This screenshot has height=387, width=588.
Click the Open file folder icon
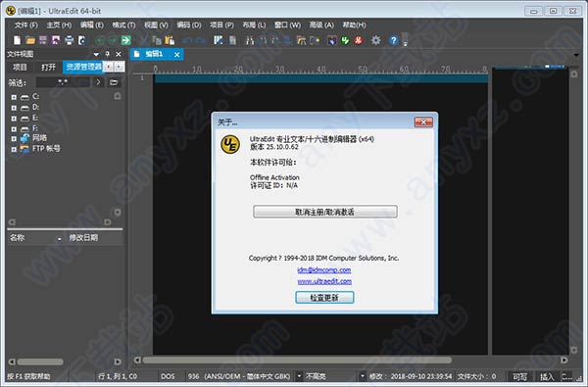pyautogui.click(x=30, y=40)
